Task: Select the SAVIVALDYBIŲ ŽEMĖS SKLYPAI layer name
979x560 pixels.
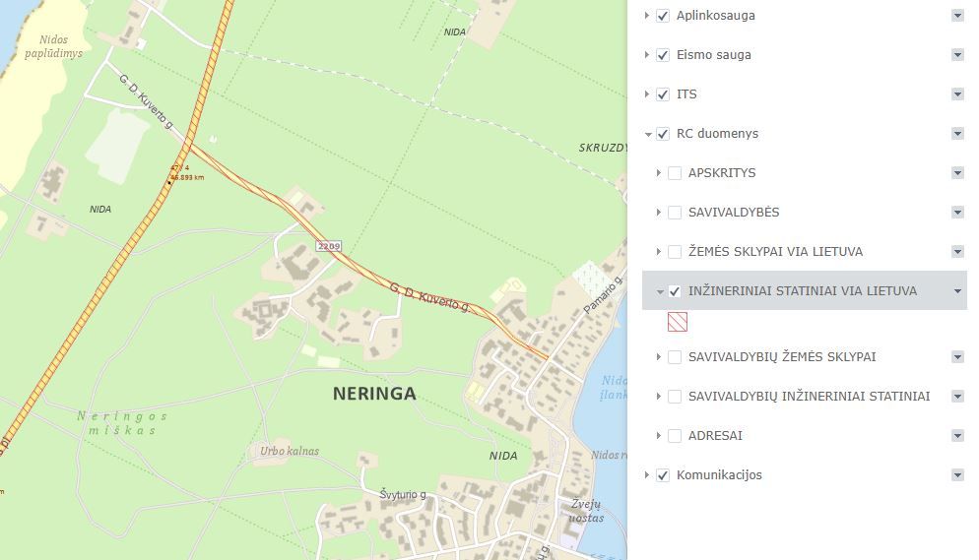Action: coord(782,357)
